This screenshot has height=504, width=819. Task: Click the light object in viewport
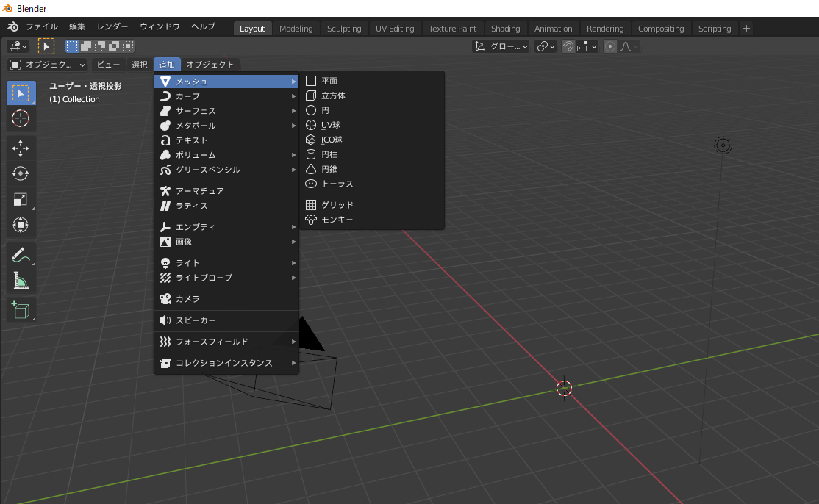tap(723, 145)
